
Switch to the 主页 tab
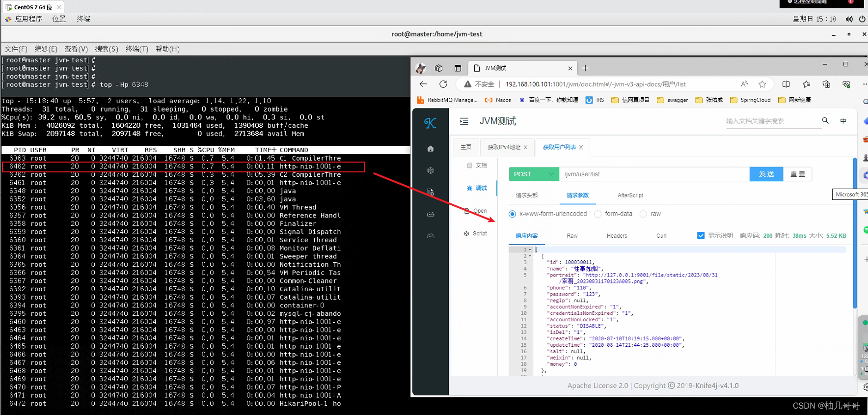tap(466, 147)
